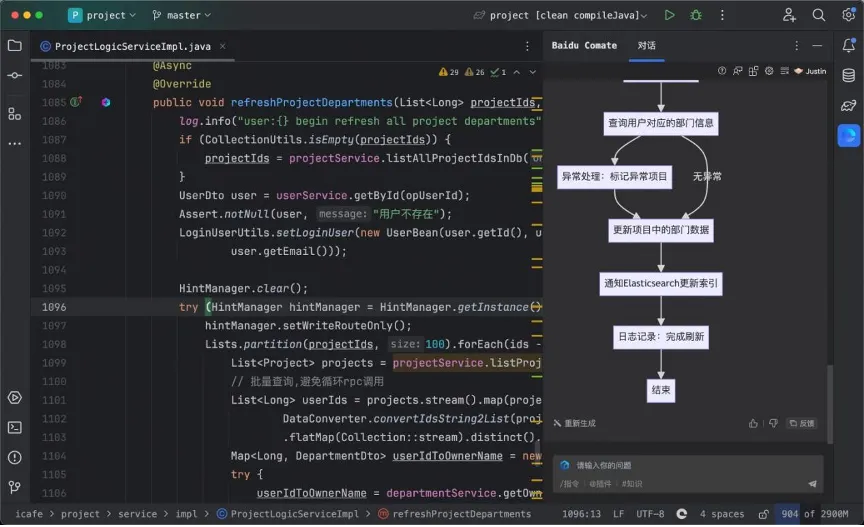The width and height of the screenshot is (864, 527).
Task: Dislike the Comate response with thumbs down
Action: 772,423
